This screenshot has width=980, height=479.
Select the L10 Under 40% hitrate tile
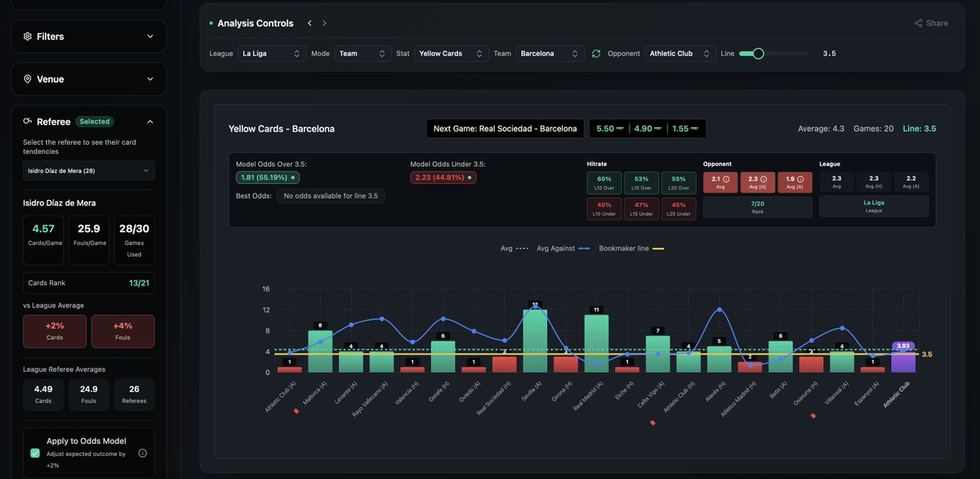point(604,208)
